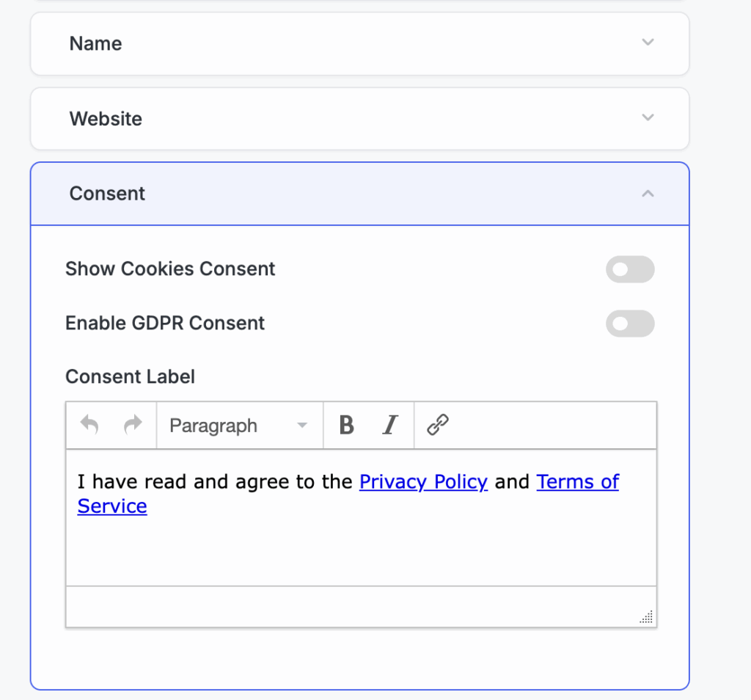
Task: Expand the Website section chevron
Action: tap(648, 117)
